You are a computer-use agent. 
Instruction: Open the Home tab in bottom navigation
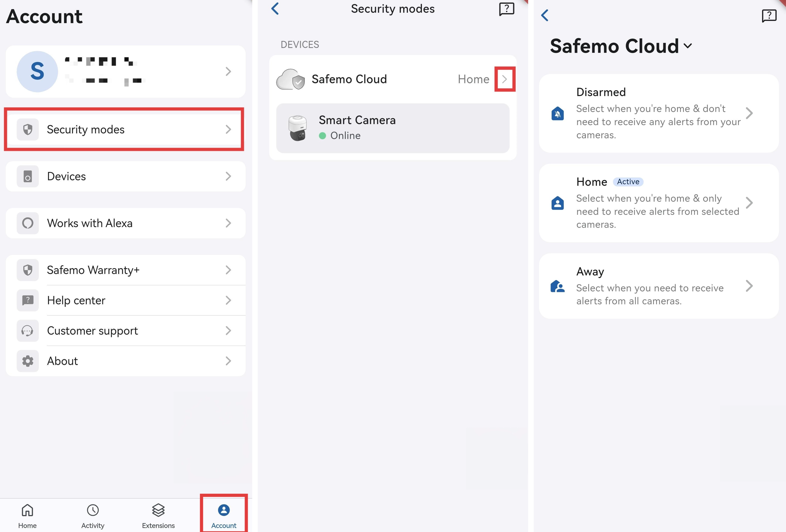click(27, 516)
